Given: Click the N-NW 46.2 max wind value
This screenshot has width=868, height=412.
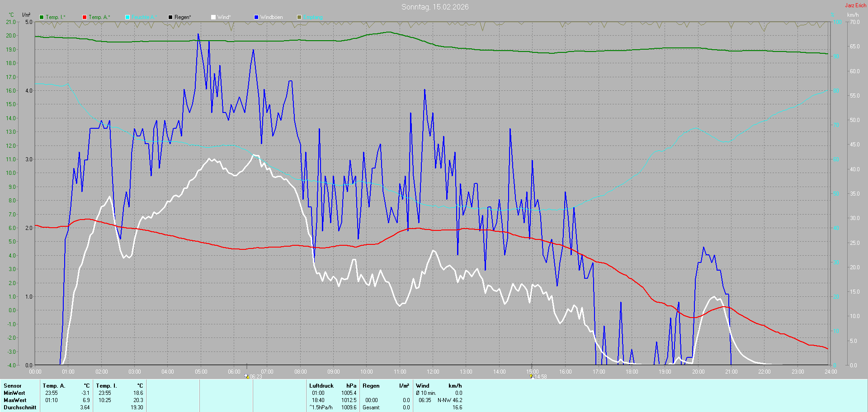Looking at the screenshot, I should 449,400.
